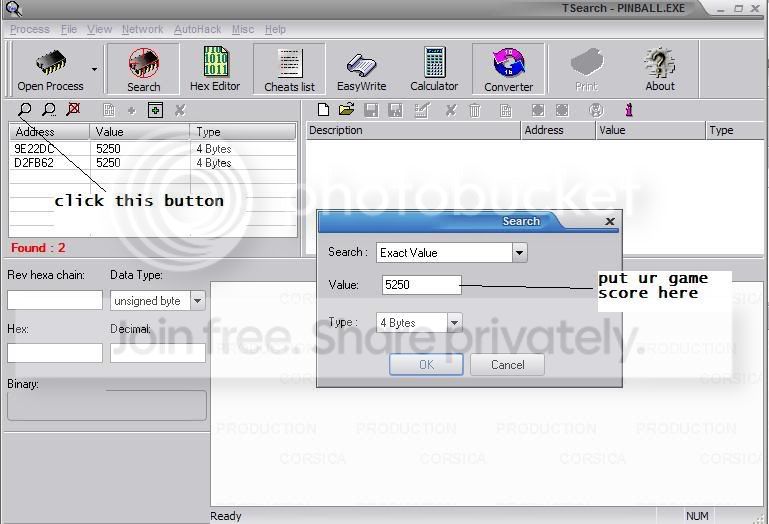Open the Cheats list
The height and width of the screenshot is (524, 769).
[289, 69]
